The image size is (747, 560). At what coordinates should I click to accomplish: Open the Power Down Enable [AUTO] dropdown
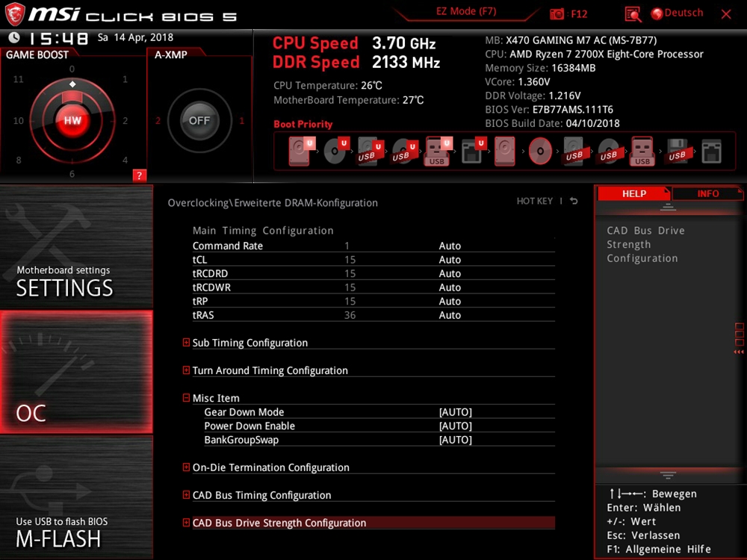coord(456,426)
